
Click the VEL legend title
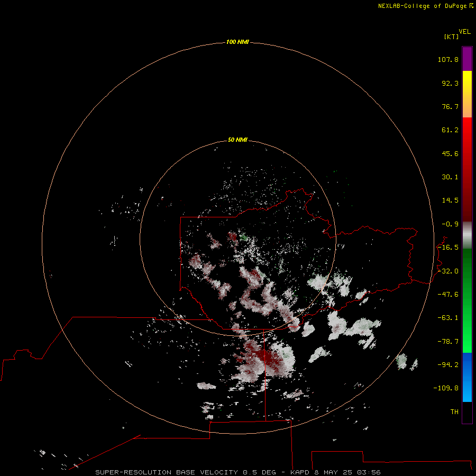[464, 32]
